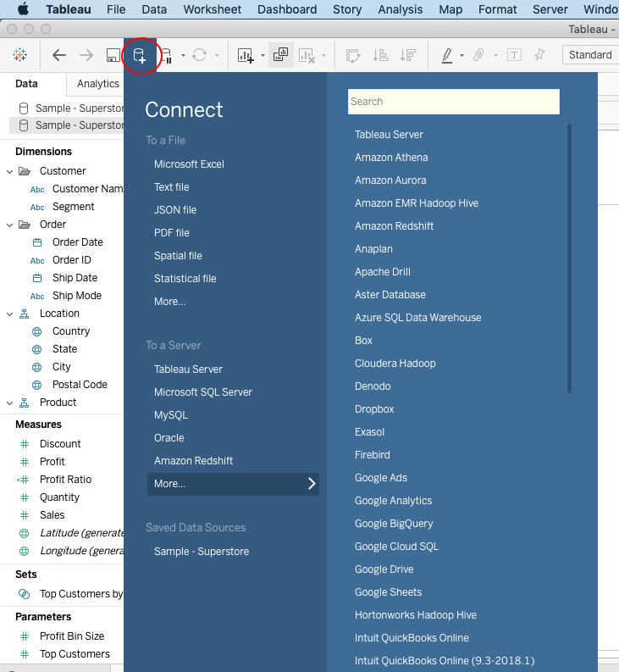
Task: Click the Top Customers by set icon
Action: pos(24,594)
